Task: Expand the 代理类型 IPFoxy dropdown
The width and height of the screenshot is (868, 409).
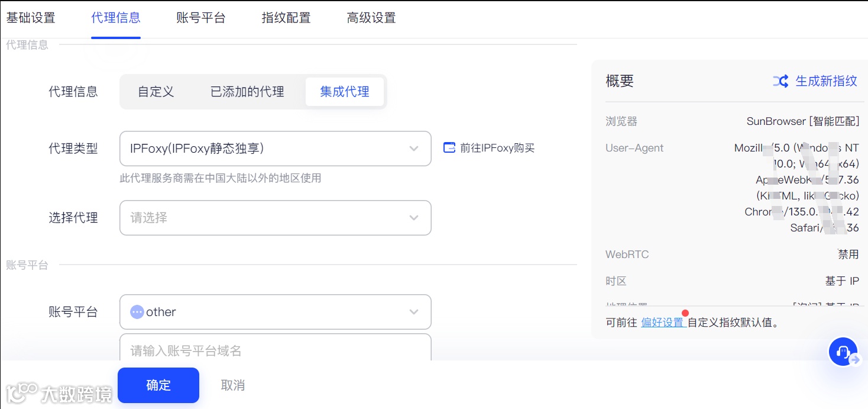Action: coord(276,149)
